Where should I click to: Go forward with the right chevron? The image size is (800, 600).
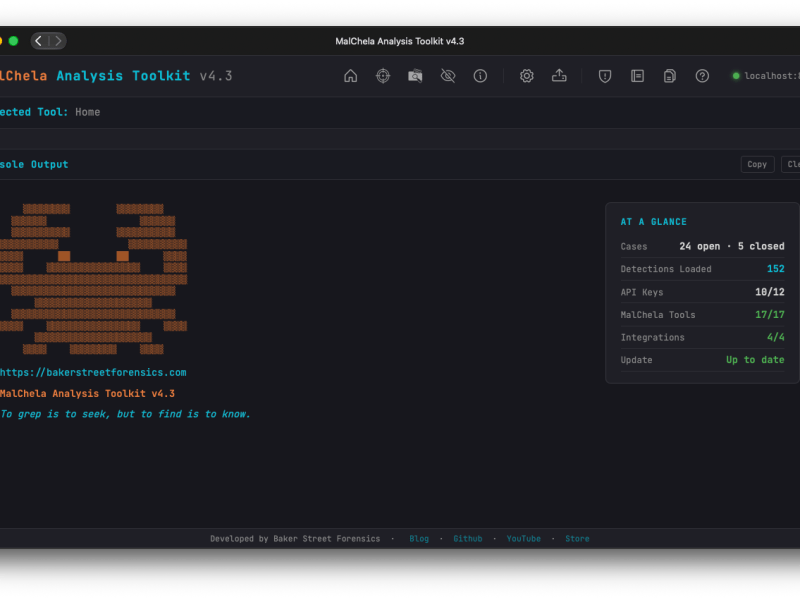58,41
